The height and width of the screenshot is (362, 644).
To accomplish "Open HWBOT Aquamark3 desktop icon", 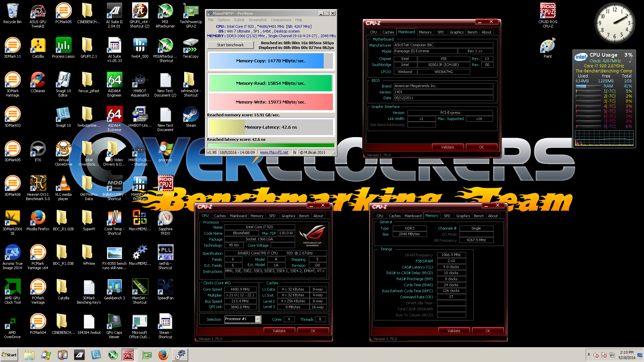I will coord(140,84).
